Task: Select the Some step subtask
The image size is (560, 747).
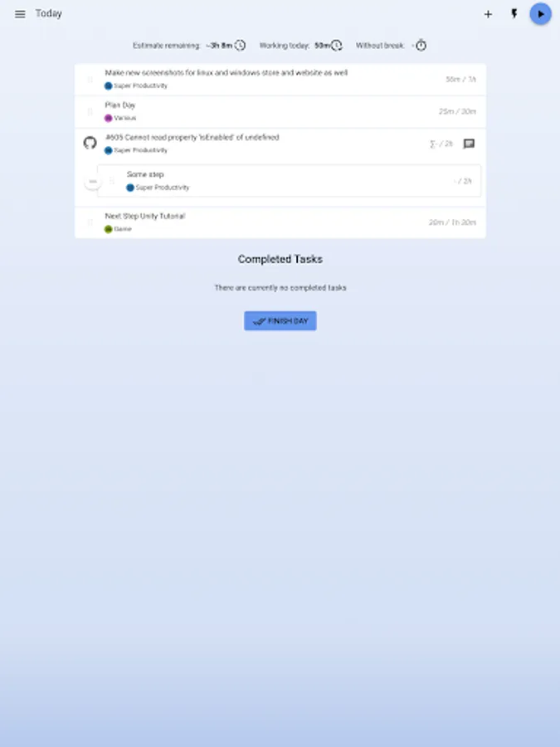Action: (x=289, y=181)
